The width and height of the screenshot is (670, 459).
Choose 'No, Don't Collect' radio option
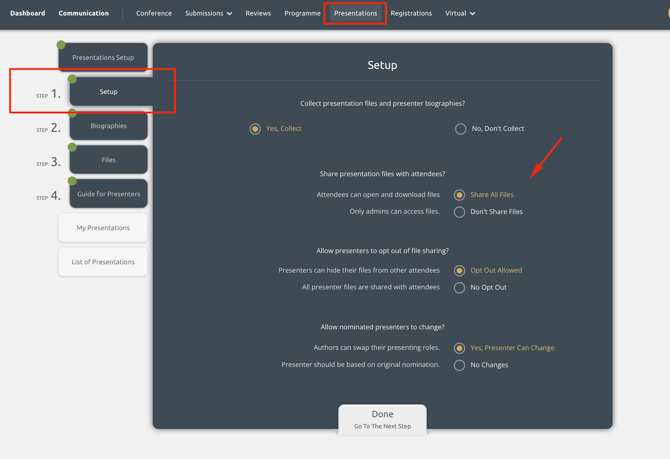[460, 129]
